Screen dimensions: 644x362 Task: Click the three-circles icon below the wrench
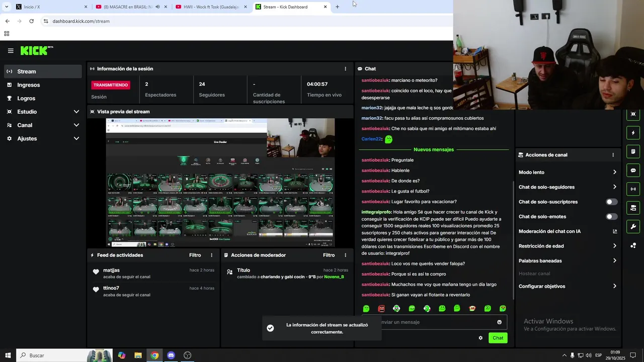click(x=633, y=245)
